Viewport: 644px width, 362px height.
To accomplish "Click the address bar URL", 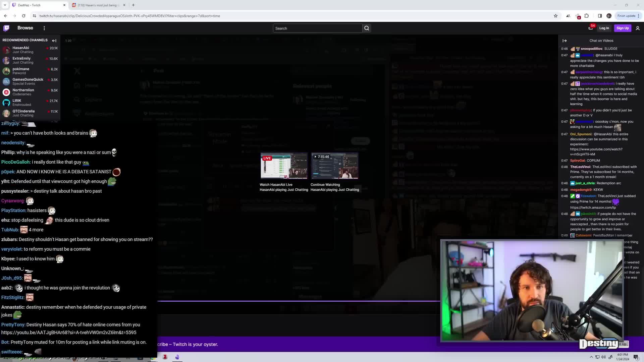I will 129,16.
